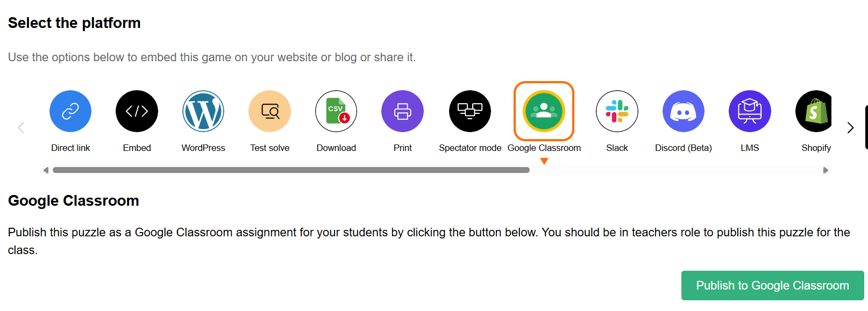Image resolution: width=868 pixels, height=311 pixels.
Task: Click the Shopify icon
Action: [814, 111]
